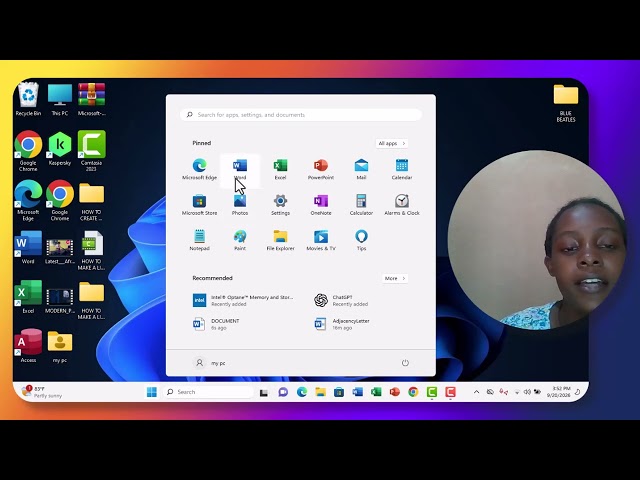The height and width of the screenshot is (480, 640).
Task: Select Camtasia 2023 desktop shortcut
Action: (x=91, y=150)
